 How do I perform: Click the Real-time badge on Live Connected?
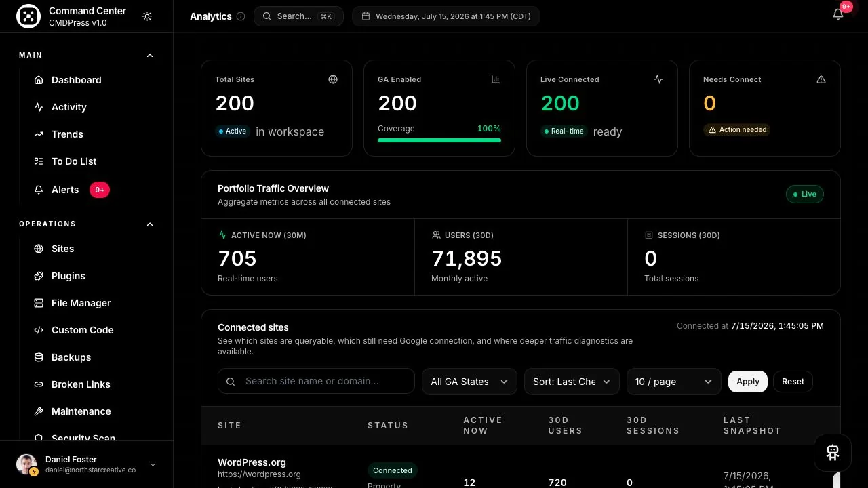[564, 131]
